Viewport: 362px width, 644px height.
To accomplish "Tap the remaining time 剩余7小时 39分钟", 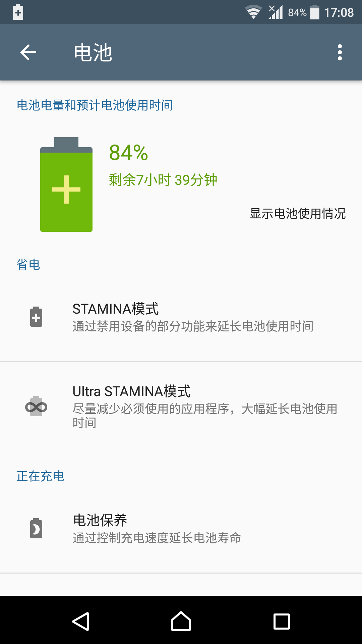I will coord(163,180).
